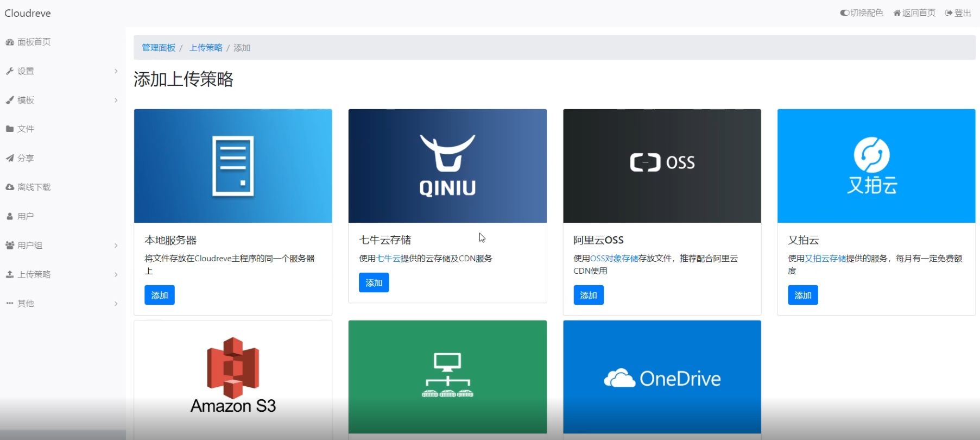Open the 又拍云存储 link
Viewport: 980px width, 440px height.
825,259
